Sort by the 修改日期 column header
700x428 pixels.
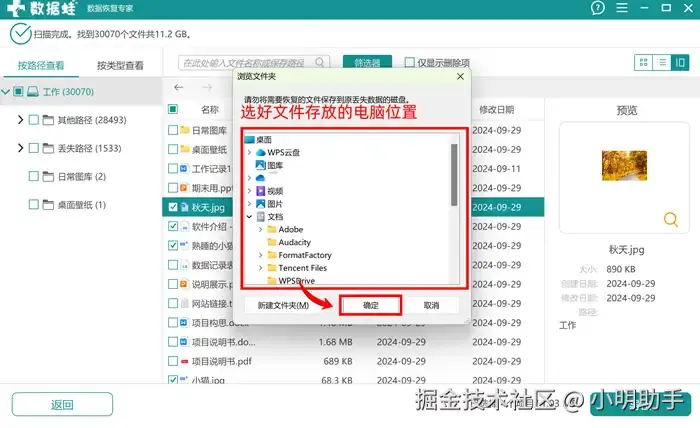click(x=496, y=109)
